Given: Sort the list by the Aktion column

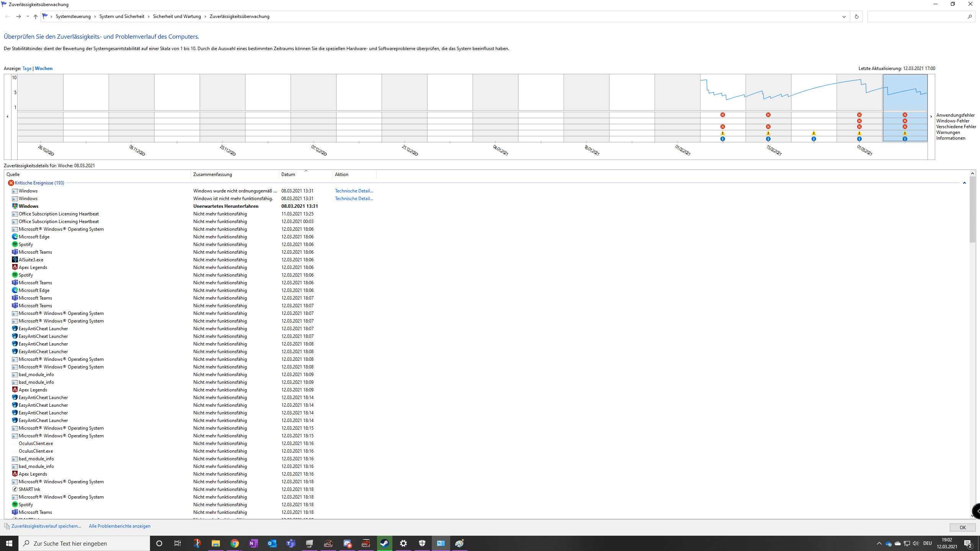Looking at the screenshot, I should tap(354, 174).
